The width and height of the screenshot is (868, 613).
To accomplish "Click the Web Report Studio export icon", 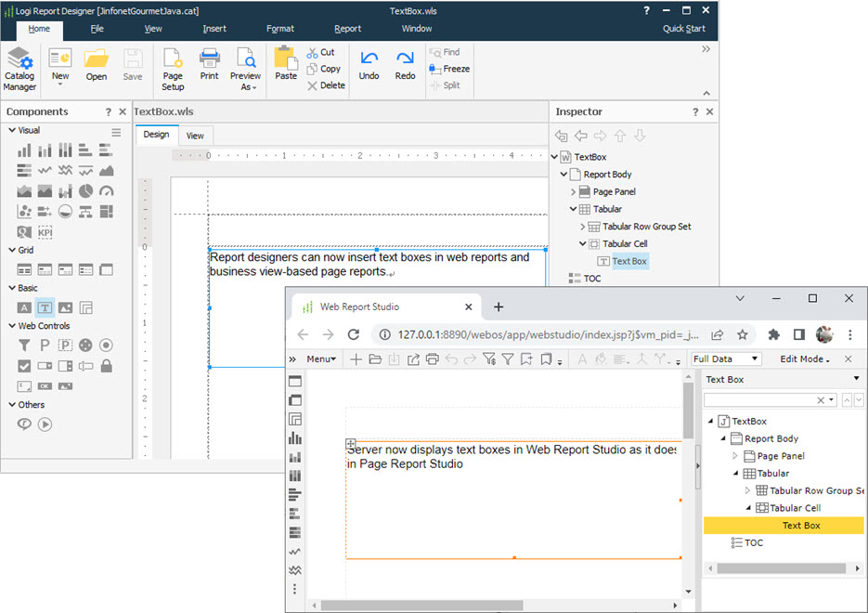I will 413,359.
